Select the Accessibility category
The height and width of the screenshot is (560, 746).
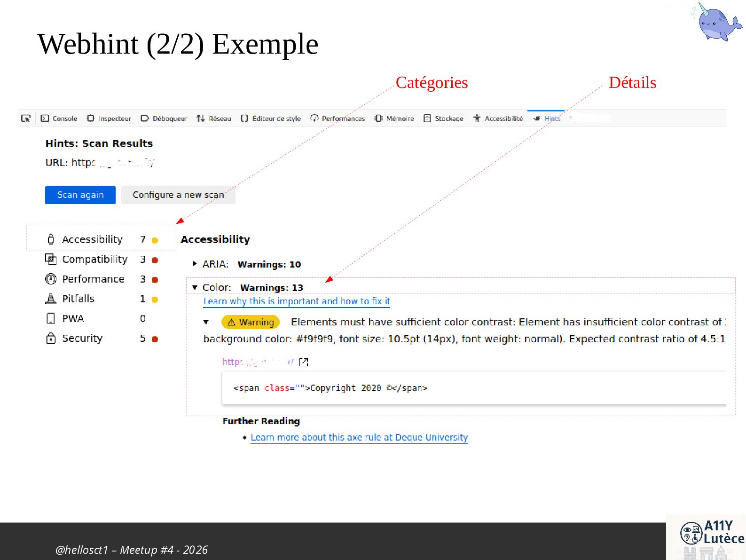(102, 239)
